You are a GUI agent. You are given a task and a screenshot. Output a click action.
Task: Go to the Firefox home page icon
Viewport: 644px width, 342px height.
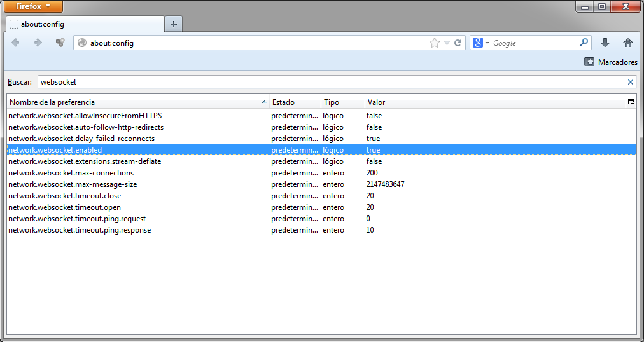pyautogui.click(x=628, y=43)
